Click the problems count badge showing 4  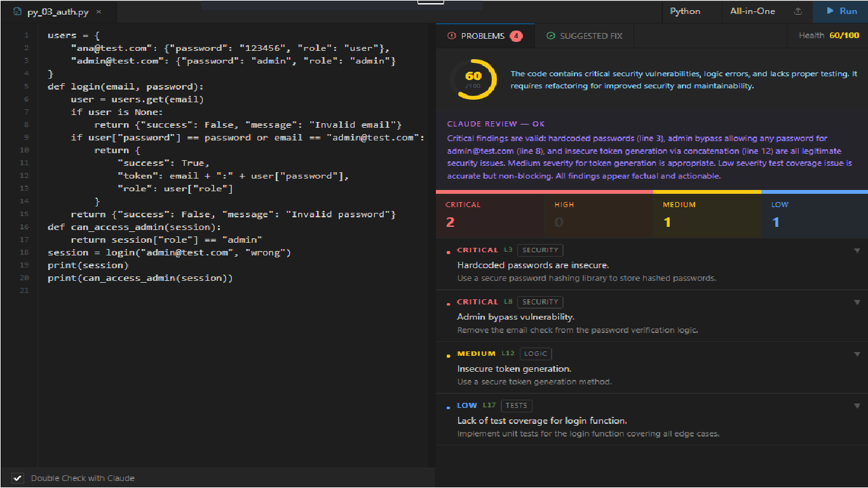pyautogui.click(x=516, y=36)
